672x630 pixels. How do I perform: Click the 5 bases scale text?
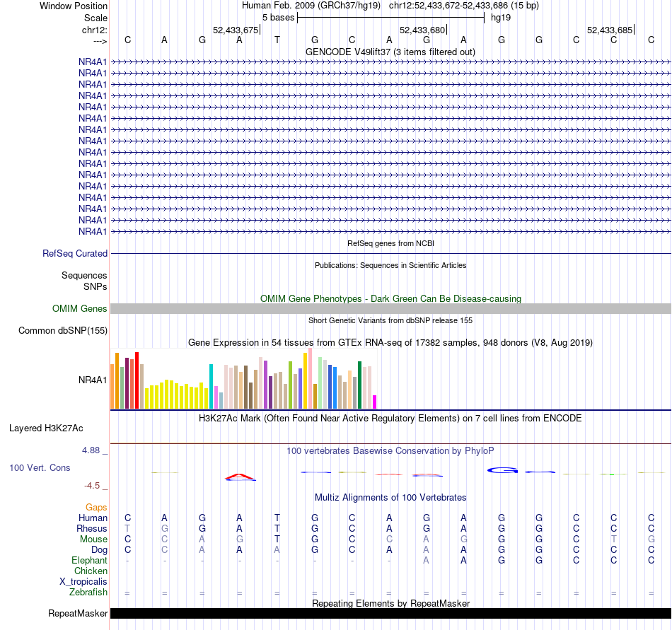tap(278, 18)
